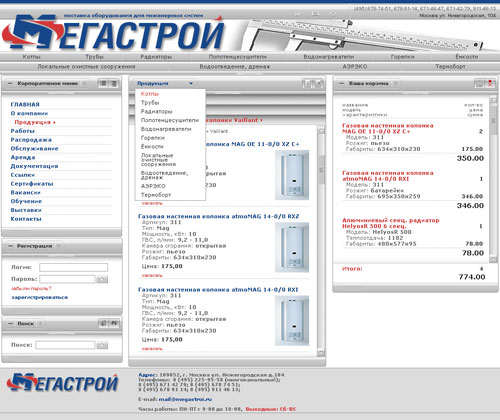500x420 pixels.
Task: Select Локальные очистные сооружения in dropdown list
Action: point(158,160)
